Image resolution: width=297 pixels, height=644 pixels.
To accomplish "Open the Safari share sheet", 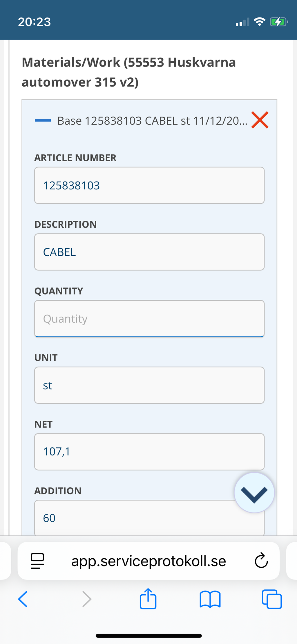I will pyautogui.click(x=148, y=598).
